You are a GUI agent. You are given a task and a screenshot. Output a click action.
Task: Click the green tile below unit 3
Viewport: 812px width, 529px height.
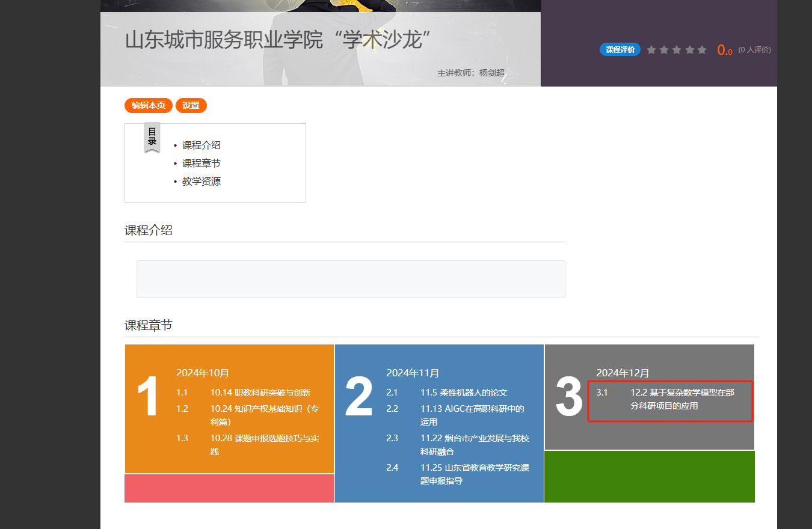pyautogui.click(x=650, y=477)
